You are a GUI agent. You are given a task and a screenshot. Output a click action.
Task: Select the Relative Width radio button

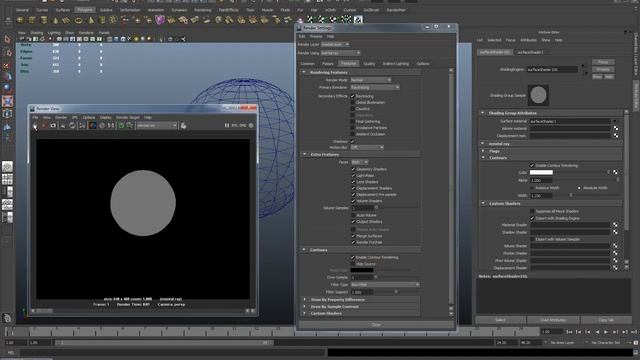coord(532,188)
